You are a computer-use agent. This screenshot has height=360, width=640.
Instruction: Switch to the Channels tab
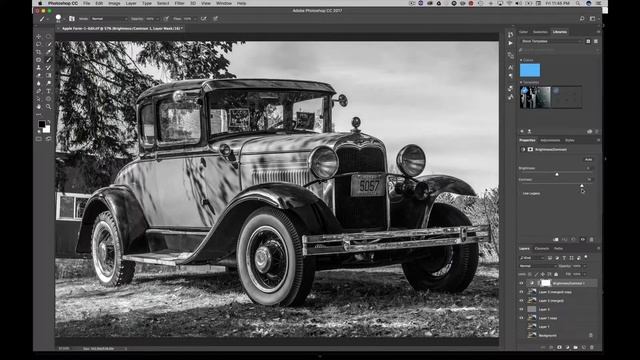click(542, 249)
